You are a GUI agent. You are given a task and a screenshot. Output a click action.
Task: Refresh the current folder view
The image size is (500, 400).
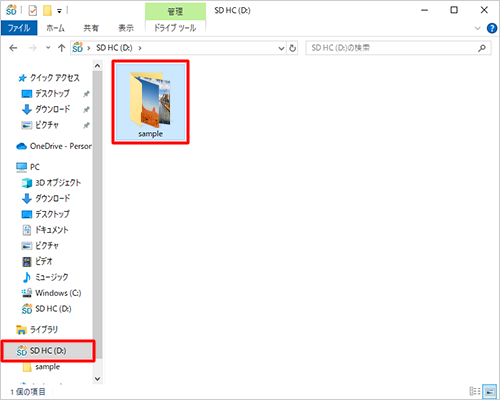click(292, 48)
